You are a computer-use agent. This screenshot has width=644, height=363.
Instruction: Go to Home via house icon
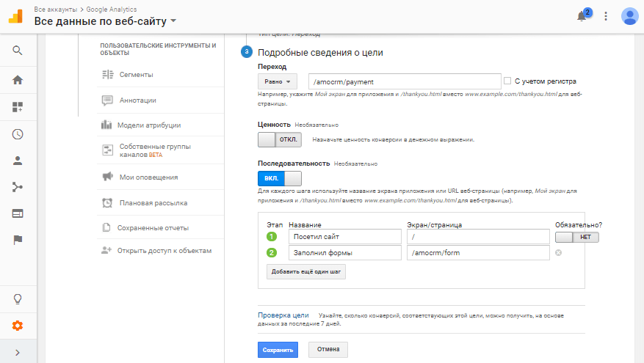18,80
